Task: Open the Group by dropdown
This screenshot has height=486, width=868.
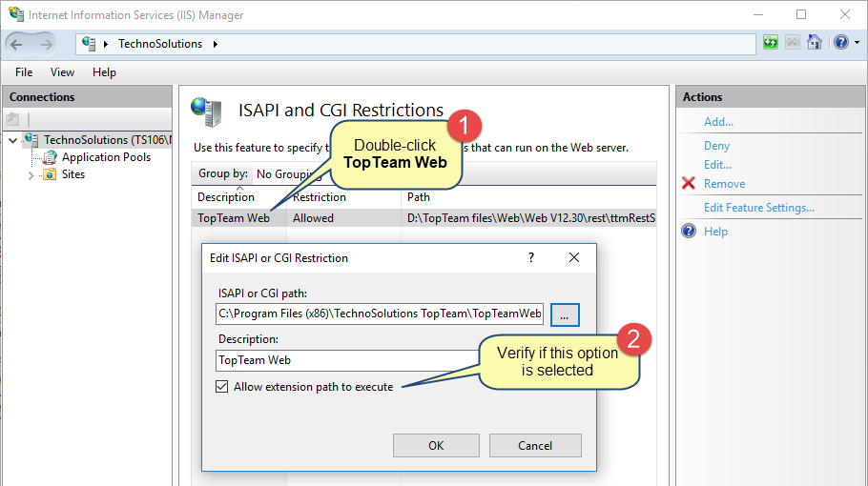Action: pyautogui.click(x=288, y=174)
